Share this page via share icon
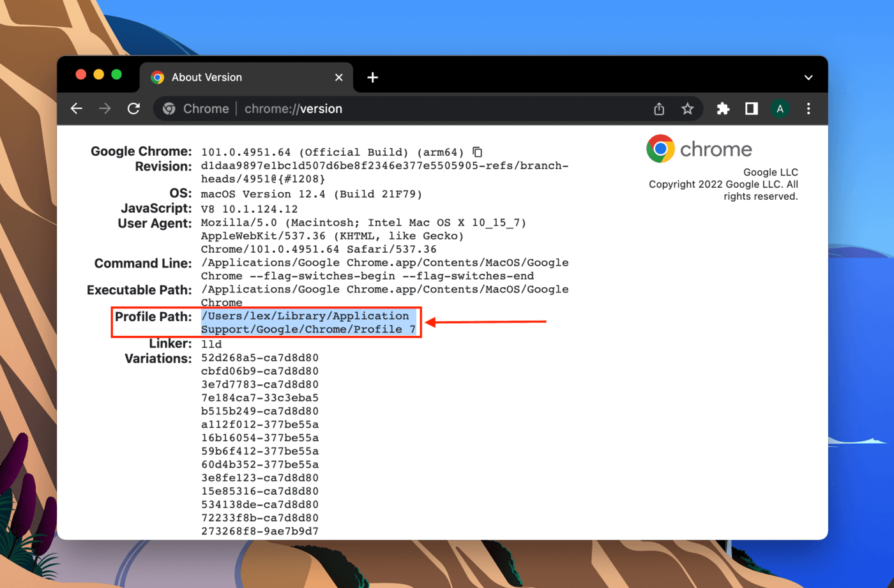894x588 pixels. click(x=659, y=109)
